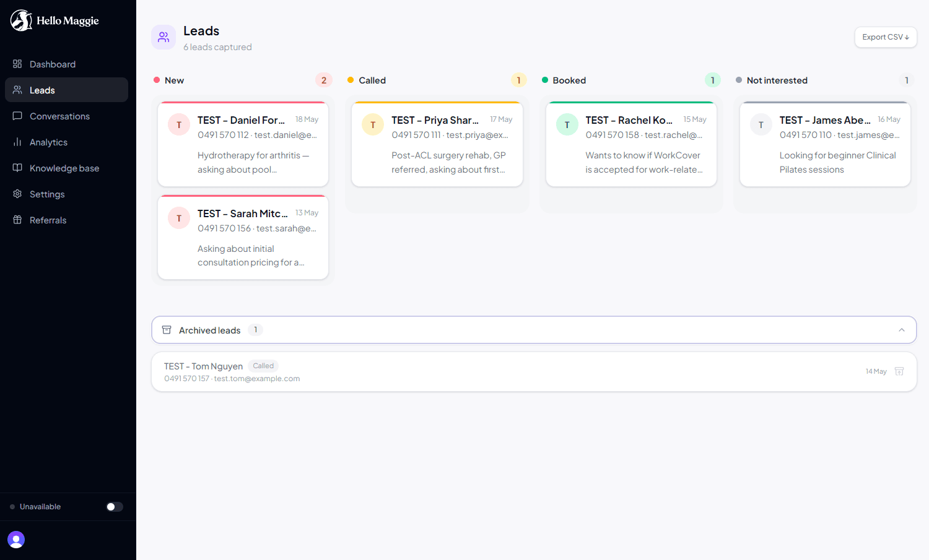Click 'Looking for beginner Clinical Pilates' note
Viewport: 929px width, 560px height.
tap(837, 162)
